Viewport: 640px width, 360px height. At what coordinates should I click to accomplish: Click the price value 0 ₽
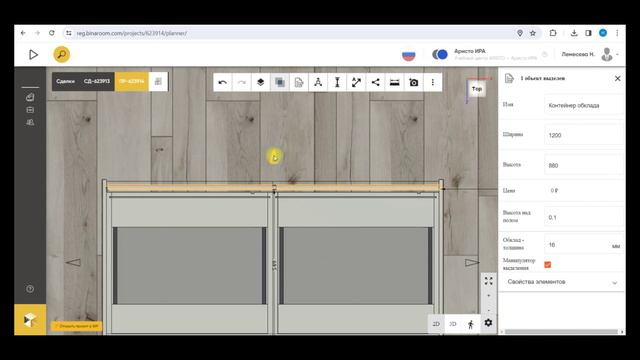[554, 191]
